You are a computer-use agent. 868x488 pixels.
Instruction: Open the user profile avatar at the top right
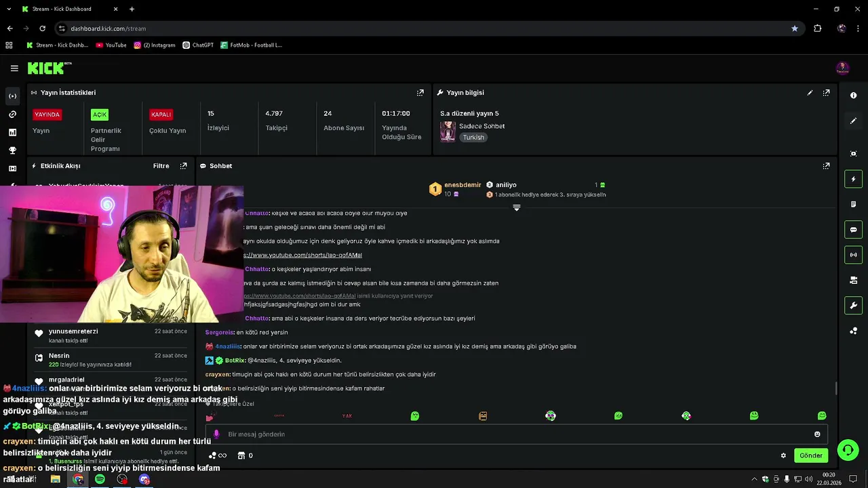[x=842, y=68]
